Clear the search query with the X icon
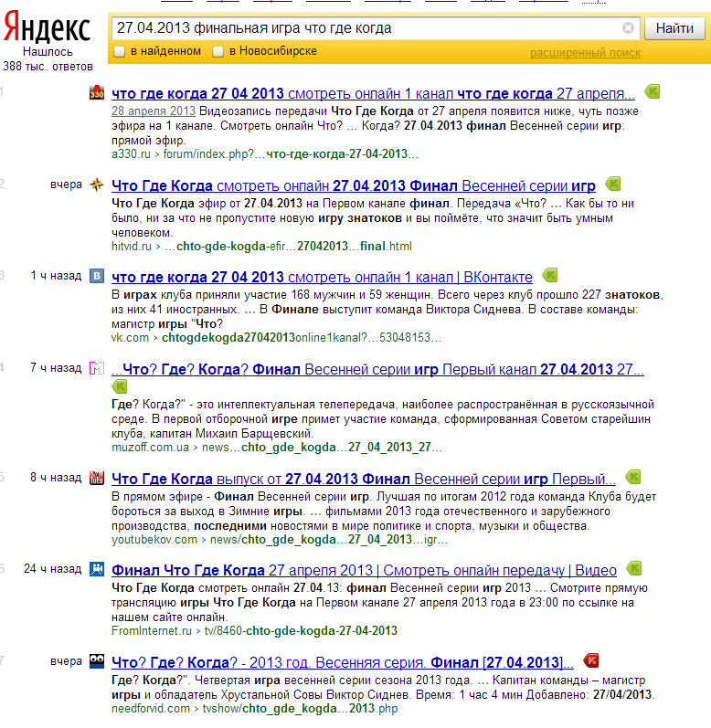Image resolution: width=711 pixels, height=728 pixels. (x=628, y=28)
